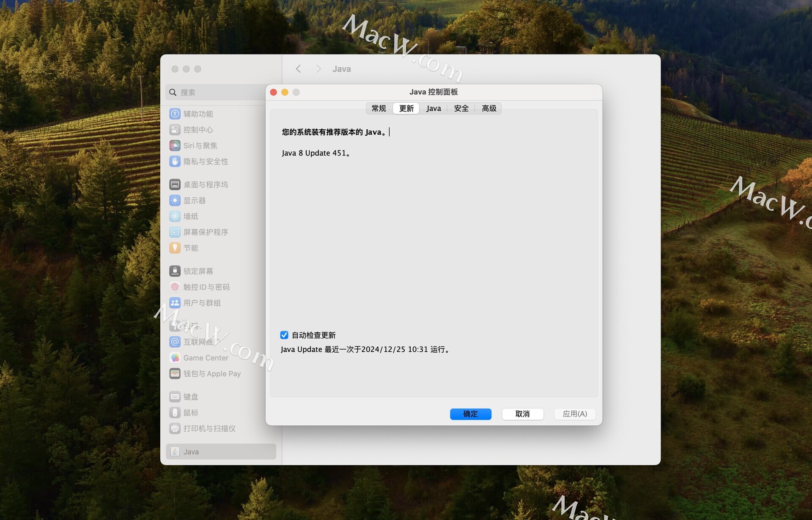812x520 pixels.
Task: Select 屏幕保护程序 icon
Action: (175, 232)
